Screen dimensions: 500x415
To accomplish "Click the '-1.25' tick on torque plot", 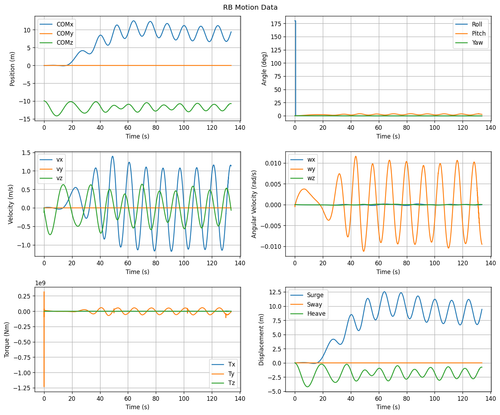I will pyautogui.click(x=22, y=388).
